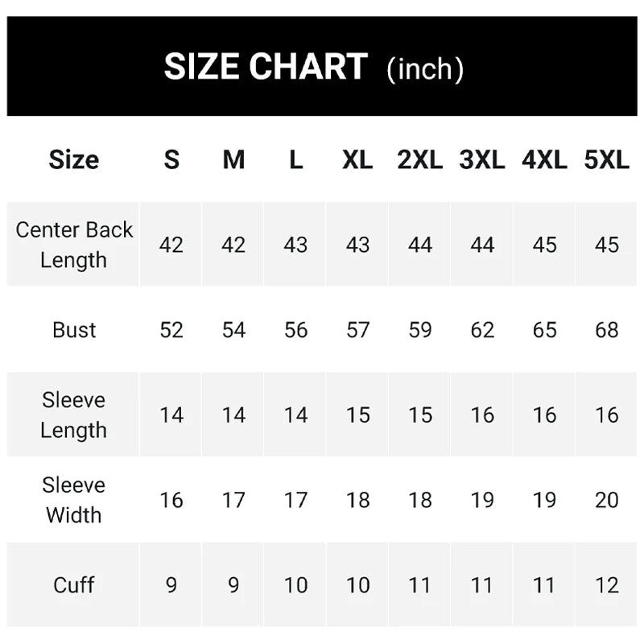Click the Bust value 57 for XL
This screenshot has height=644, width=644.
(x=357, y=330)
